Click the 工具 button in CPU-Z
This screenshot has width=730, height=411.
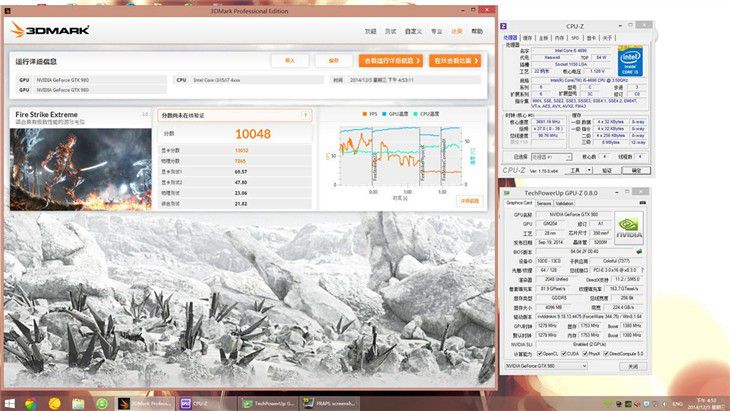[575, 170]
